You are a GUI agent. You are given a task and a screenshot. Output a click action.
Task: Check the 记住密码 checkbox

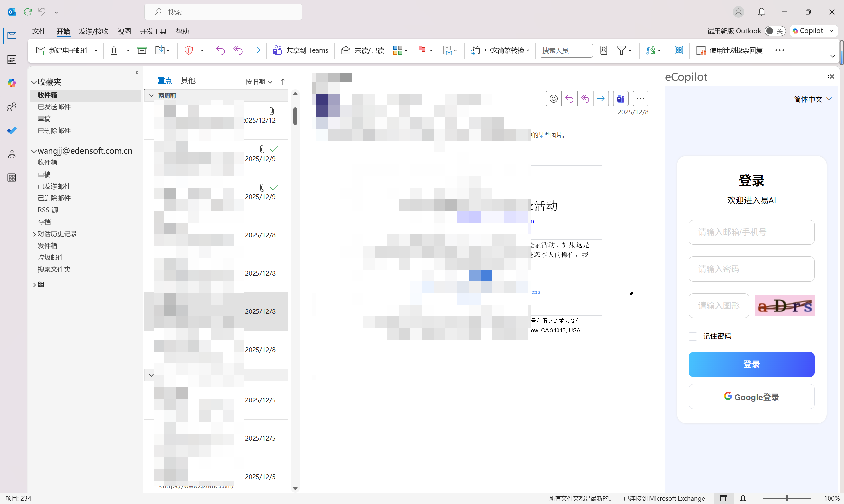693,336
